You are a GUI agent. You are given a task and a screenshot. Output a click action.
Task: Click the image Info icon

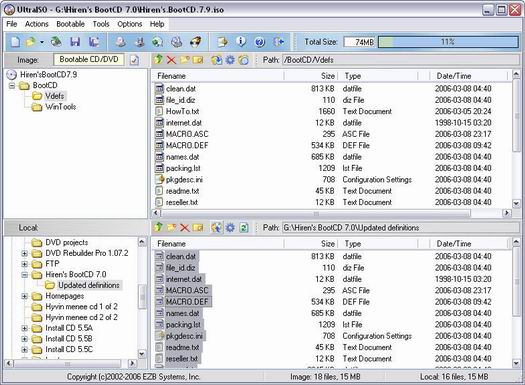coord(241,42)
